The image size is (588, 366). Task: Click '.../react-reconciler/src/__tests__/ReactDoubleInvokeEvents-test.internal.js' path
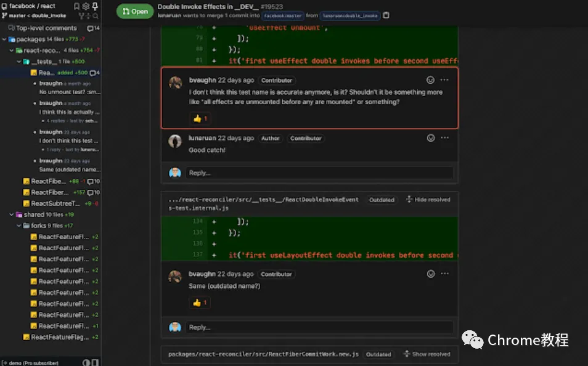pos(263,203)
